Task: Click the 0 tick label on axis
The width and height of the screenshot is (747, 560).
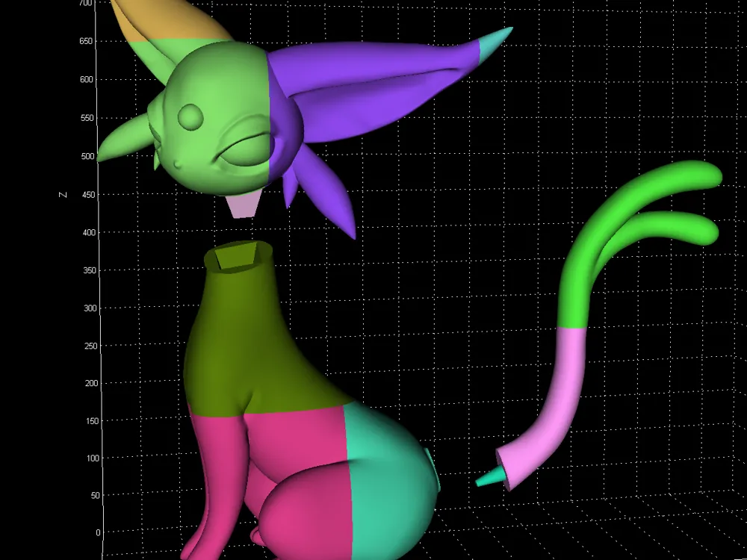Action: point(97,533)
